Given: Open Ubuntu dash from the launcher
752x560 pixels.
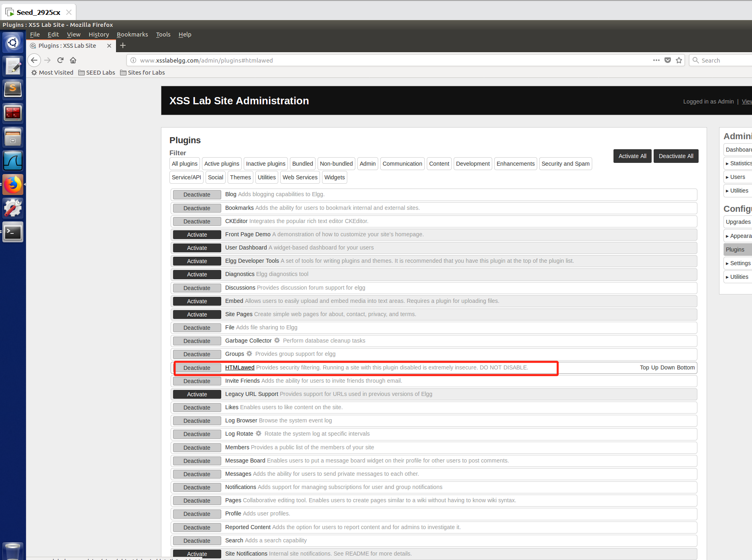Looking at the screenshot, I should coord(13,42).
